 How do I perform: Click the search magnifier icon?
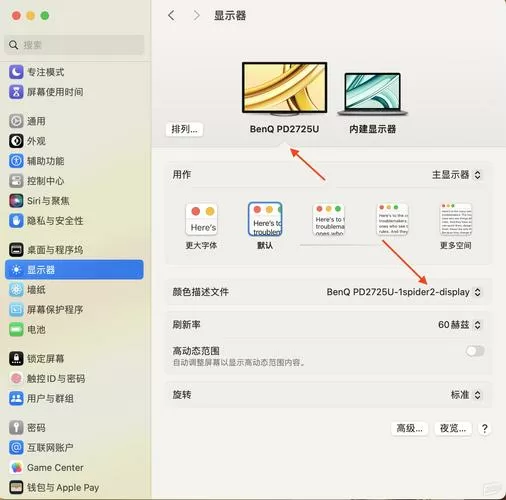tap(13, 45)
